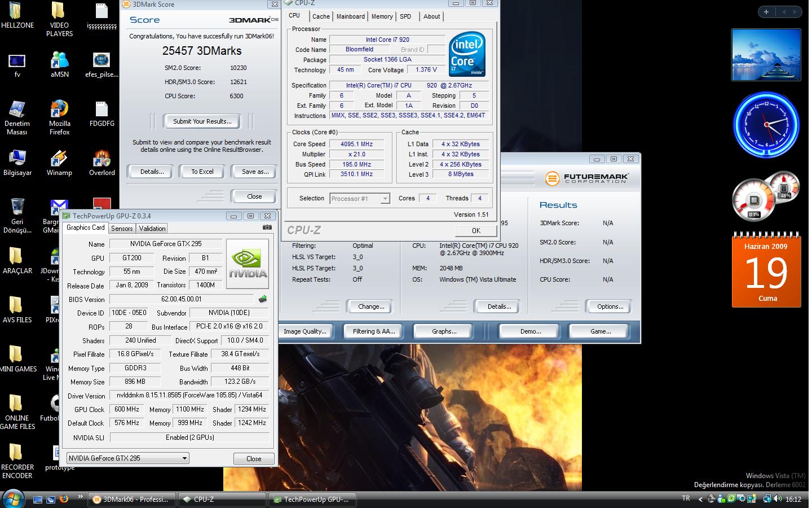Screen dimensions: 812x508
Task: Switch to Sensors tab in GPU-Z
Action: 122,229
